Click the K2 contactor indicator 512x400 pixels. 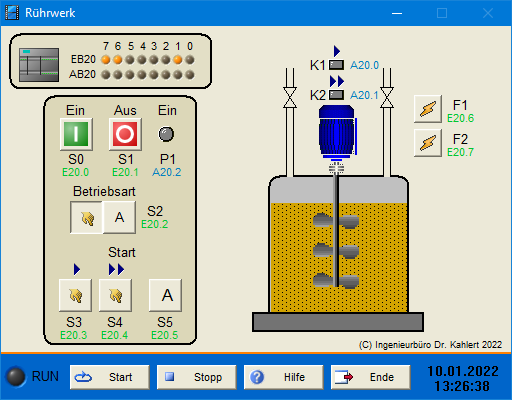coord(336,95)
